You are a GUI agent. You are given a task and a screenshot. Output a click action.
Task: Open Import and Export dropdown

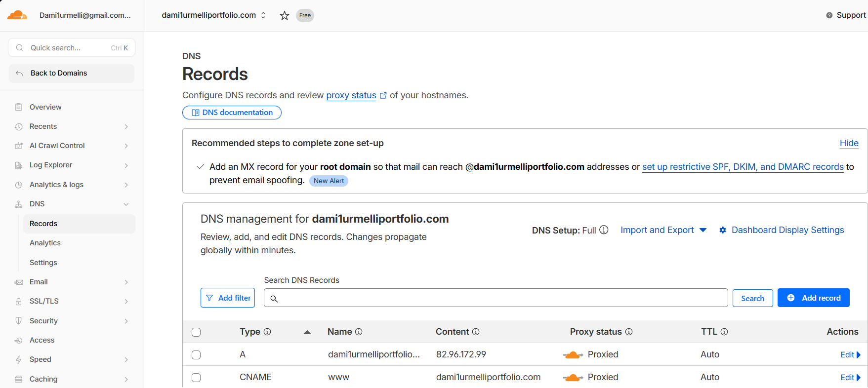(x=663, y=230)
